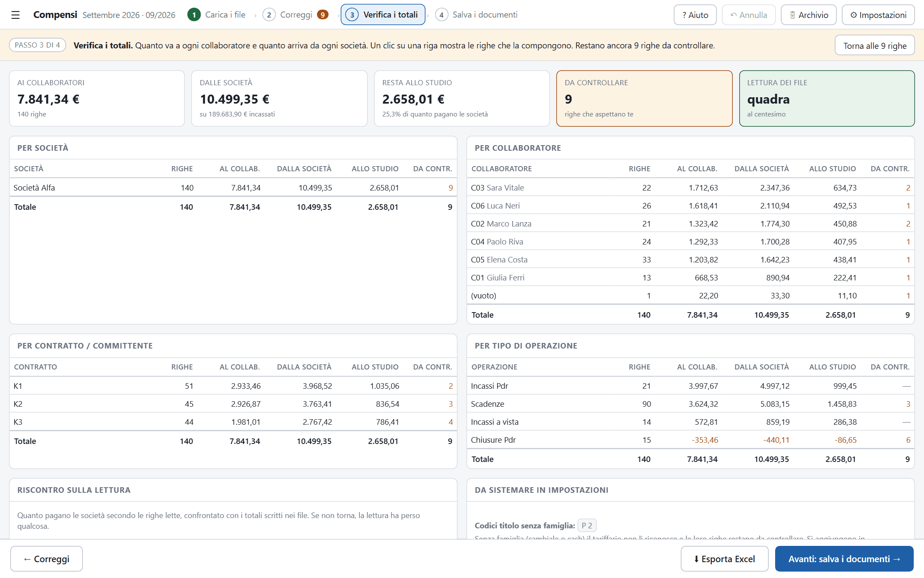This screenshot has height=578, width=924.
Task: Open the hamburger menu icon
Action: tap(15, 15)
